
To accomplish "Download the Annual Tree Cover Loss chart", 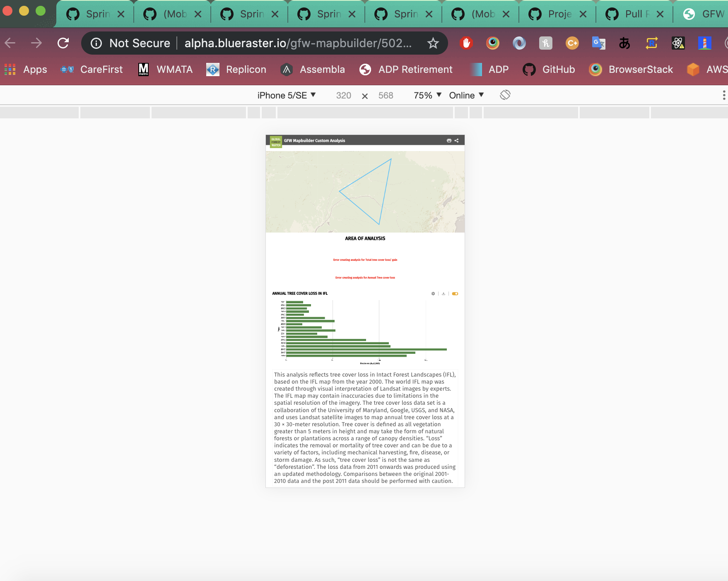I will pos(443,293).
